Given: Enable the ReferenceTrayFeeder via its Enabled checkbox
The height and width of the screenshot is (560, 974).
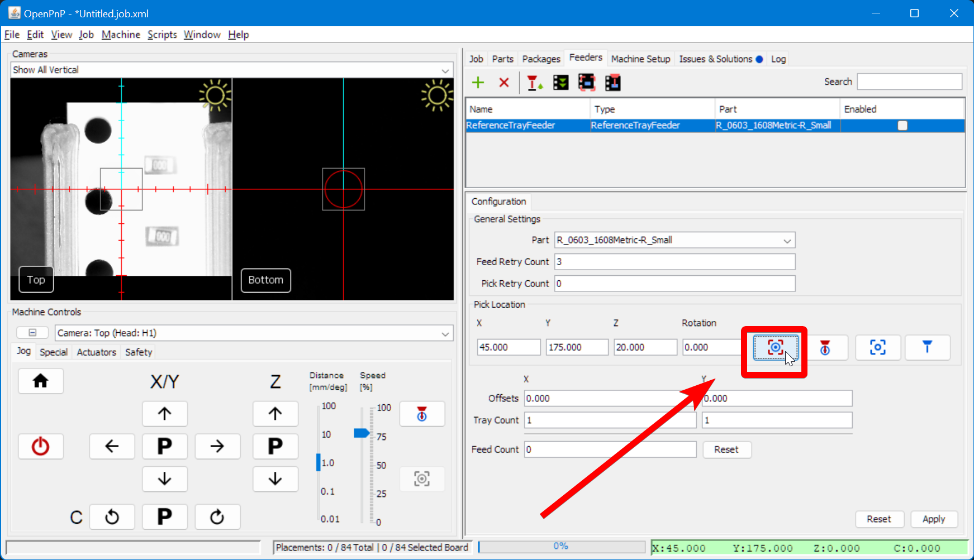Looking at the screenshot, I should [x=902, y=126].
